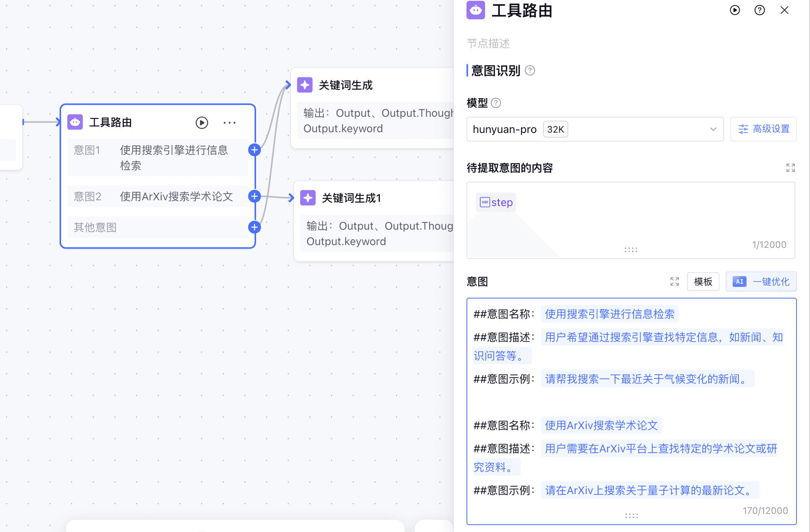810x532 pixels.
Task: Click the step variable chip
Action: coord(496,202)
